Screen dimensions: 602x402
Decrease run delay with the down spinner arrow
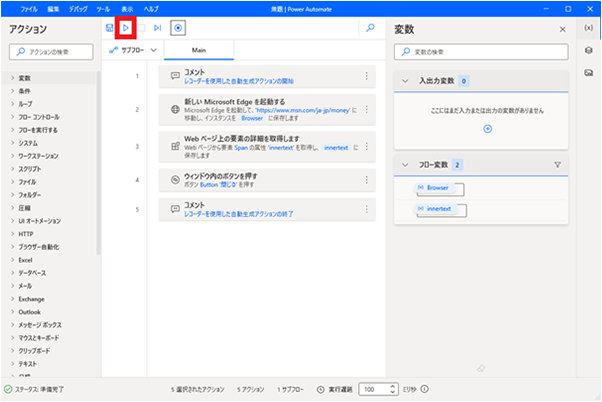pyautogui.click(x=392, y=392)
